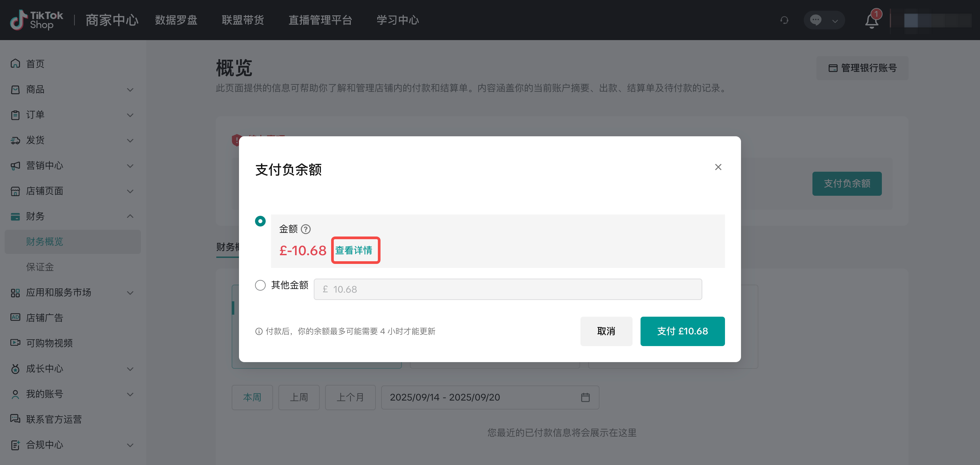Open 数据罗盘 in top navigation
The height and width of the screenshot is (465, 980).
click(176, 20)
